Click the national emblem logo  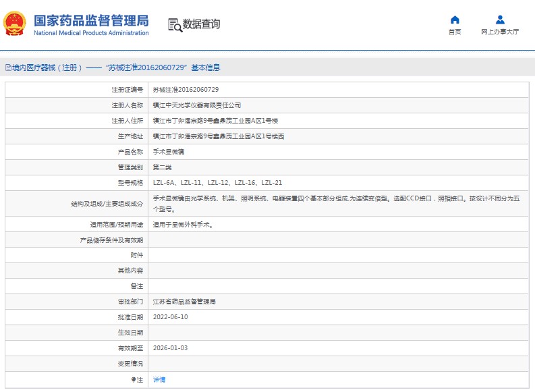tap(14, 24)
